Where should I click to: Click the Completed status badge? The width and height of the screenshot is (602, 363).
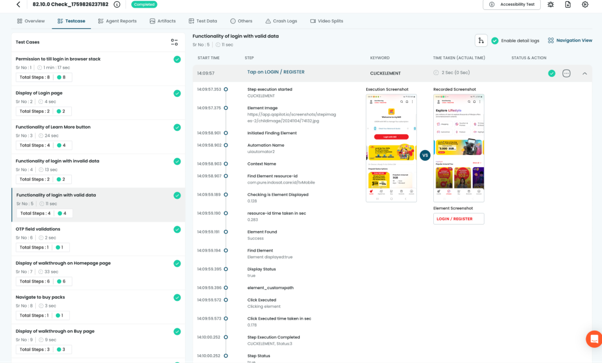click(144, 5)
